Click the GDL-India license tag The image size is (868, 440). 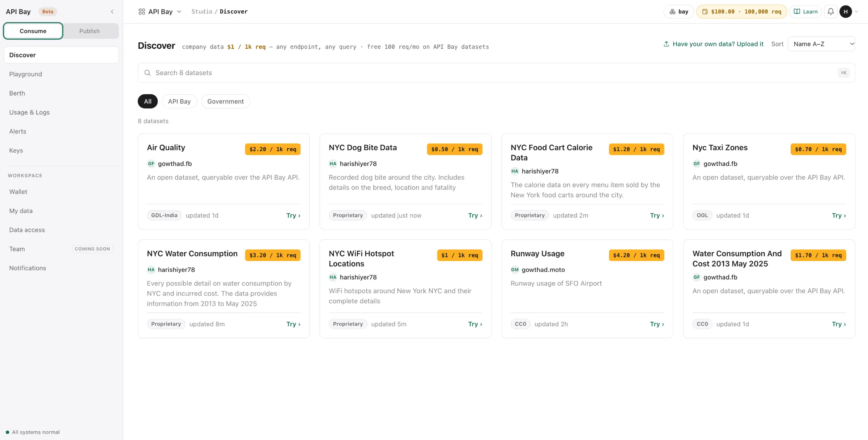(x=164, y=215)
